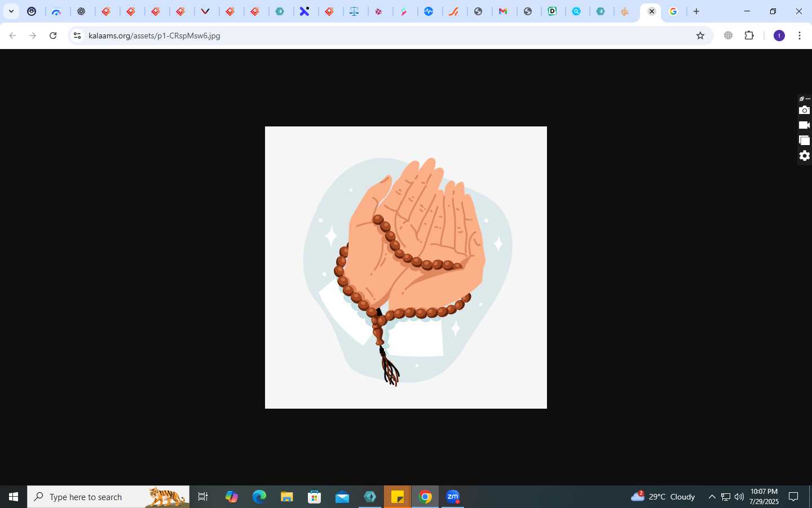Click the grey globe extension icon

point(729,36)
